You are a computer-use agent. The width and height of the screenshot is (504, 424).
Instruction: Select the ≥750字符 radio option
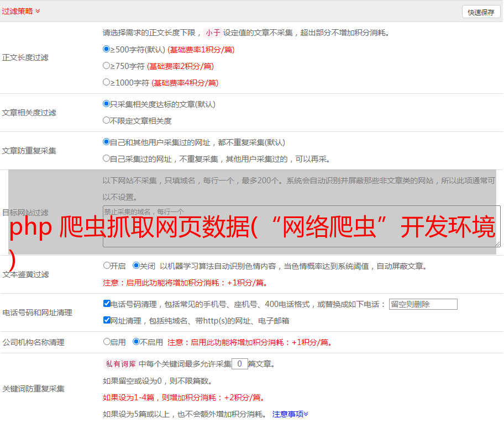coord(107,66)
